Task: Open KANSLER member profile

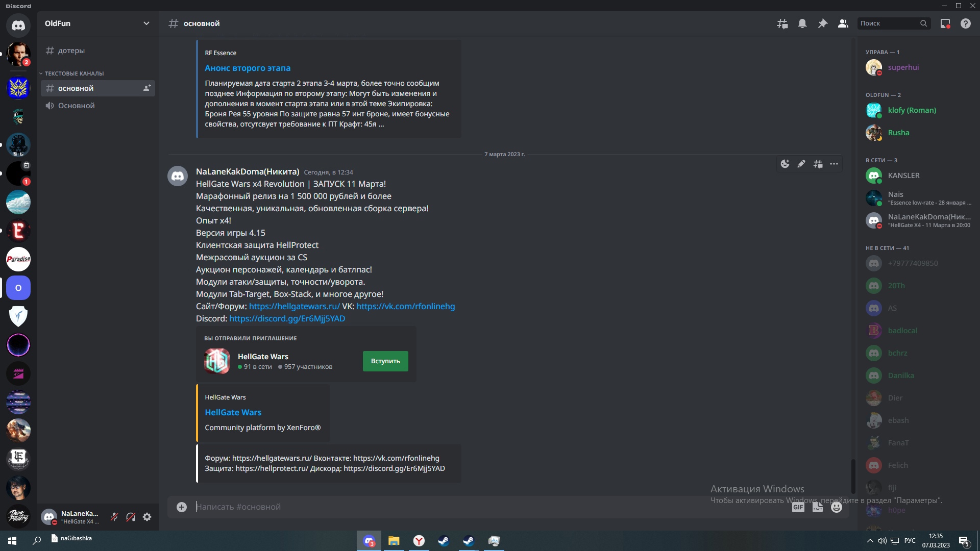Action: pos(917,176)
